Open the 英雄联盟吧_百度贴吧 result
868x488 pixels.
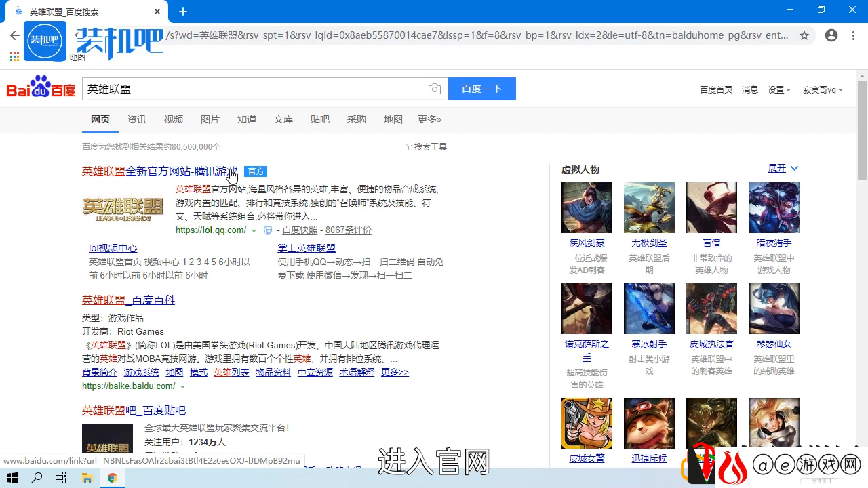tap(134, 411)
